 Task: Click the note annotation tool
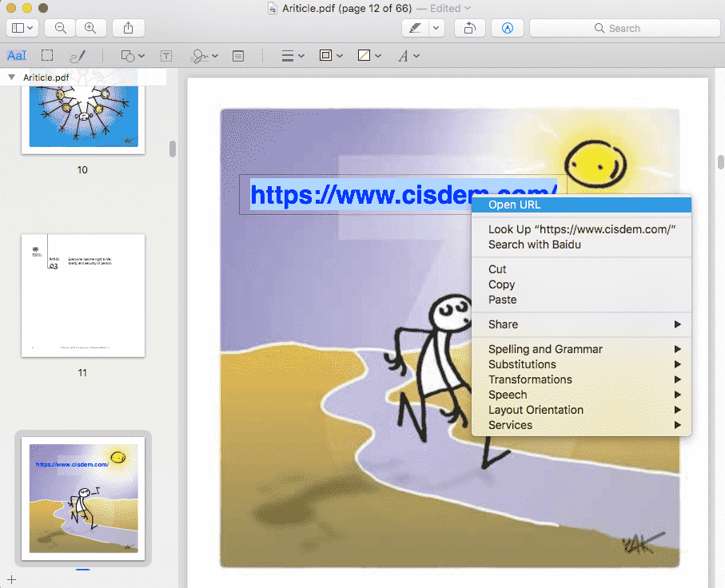(x=238, y=56)
